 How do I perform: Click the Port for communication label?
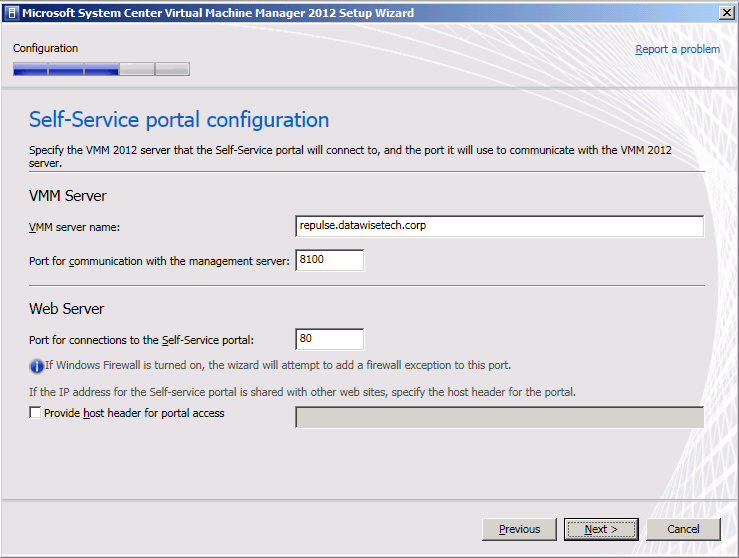(x=159, y=261)
